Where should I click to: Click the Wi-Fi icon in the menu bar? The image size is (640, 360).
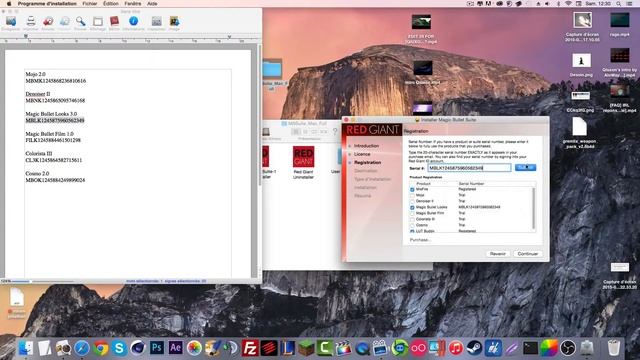[568, 4]
